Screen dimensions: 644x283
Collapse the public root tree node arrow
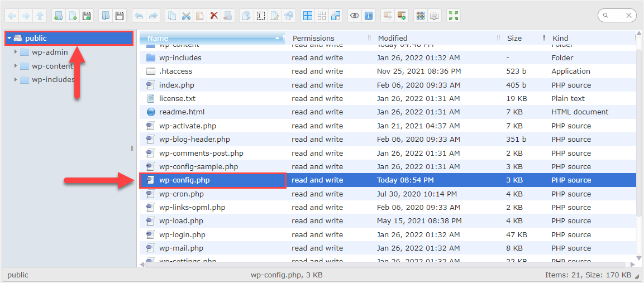click(9, 38)
